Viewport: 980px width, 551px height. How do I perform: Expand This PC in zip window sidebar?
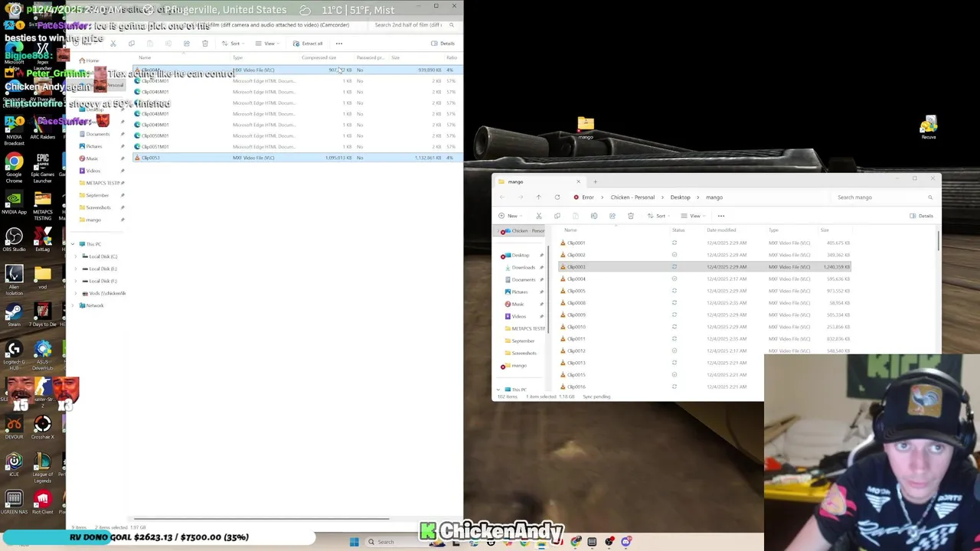click(73, 244)
